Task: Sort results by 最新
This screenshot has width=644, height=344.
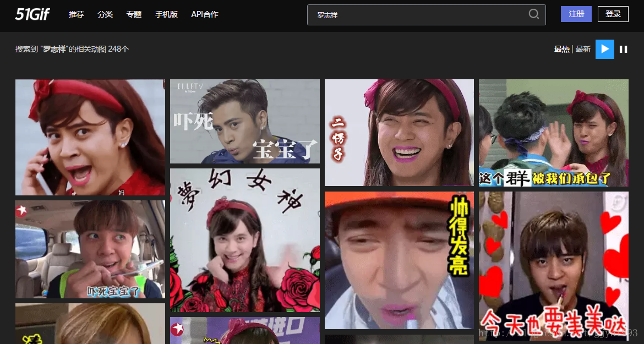Action: [583, 49]
